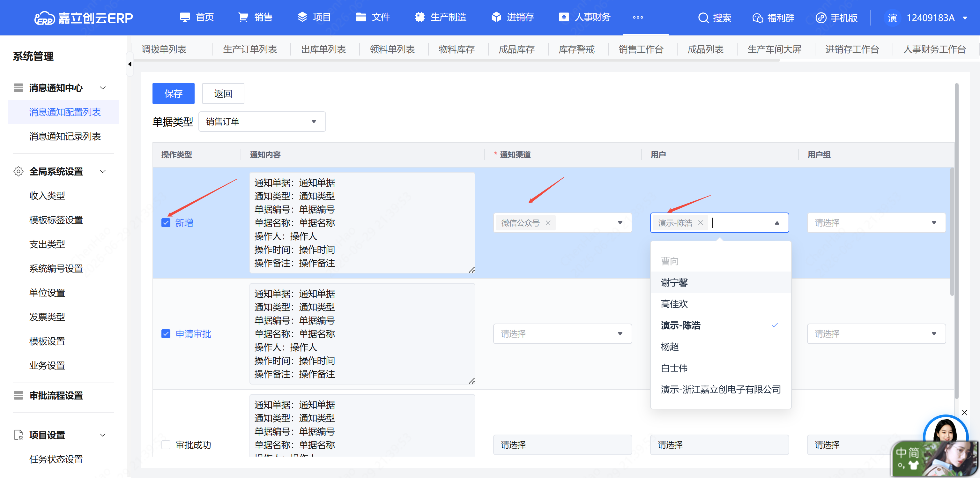Remove the 演示-陈浩 tag
Viewport: 980px width, 478px height.
coord(700,223)
